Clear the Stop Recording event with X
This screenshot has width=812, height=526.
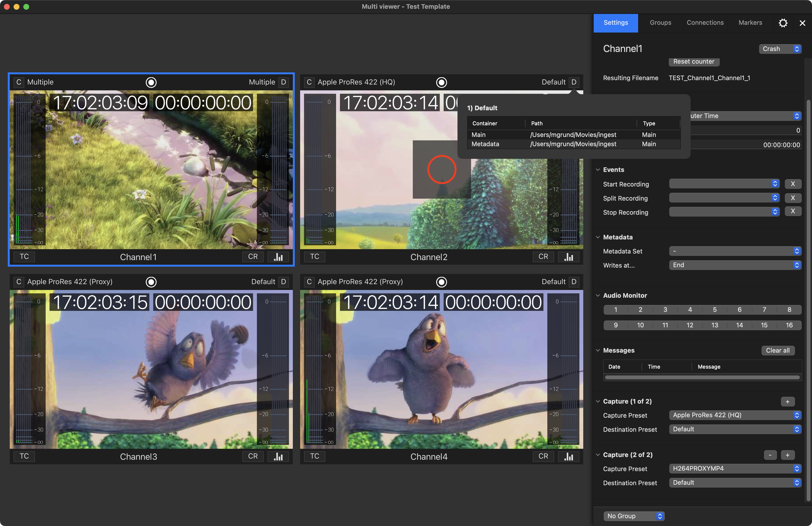coord(793,212)
